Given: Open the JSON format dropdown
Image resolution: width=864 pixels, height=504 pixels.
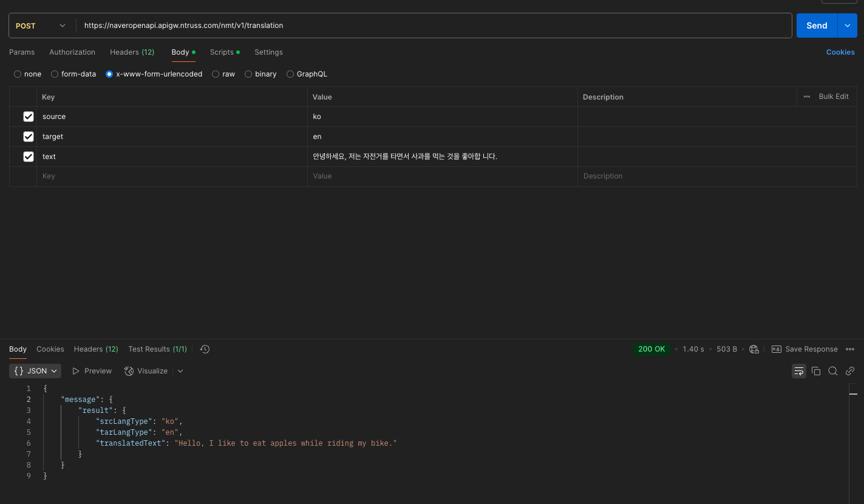Looking at the screenshot, I should [35, 371].
